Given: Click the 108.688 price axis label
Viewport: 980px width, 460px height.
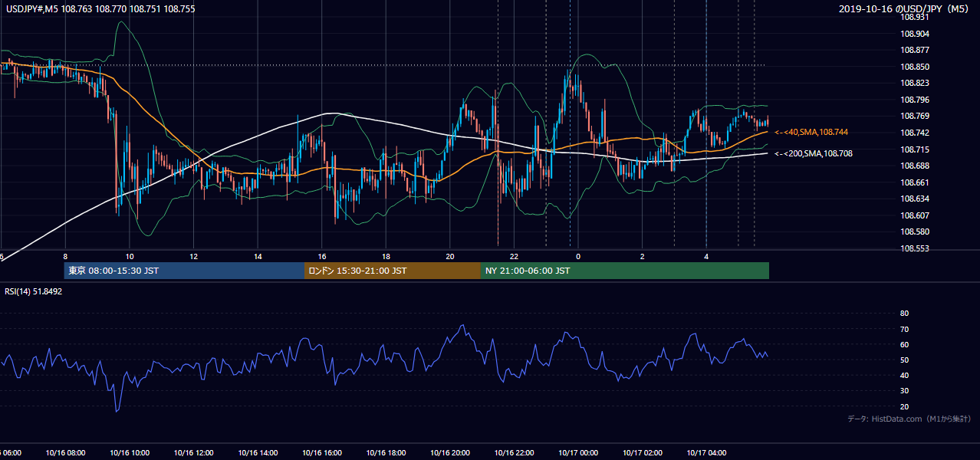Looking at the screenshot, I should [916, 166].
